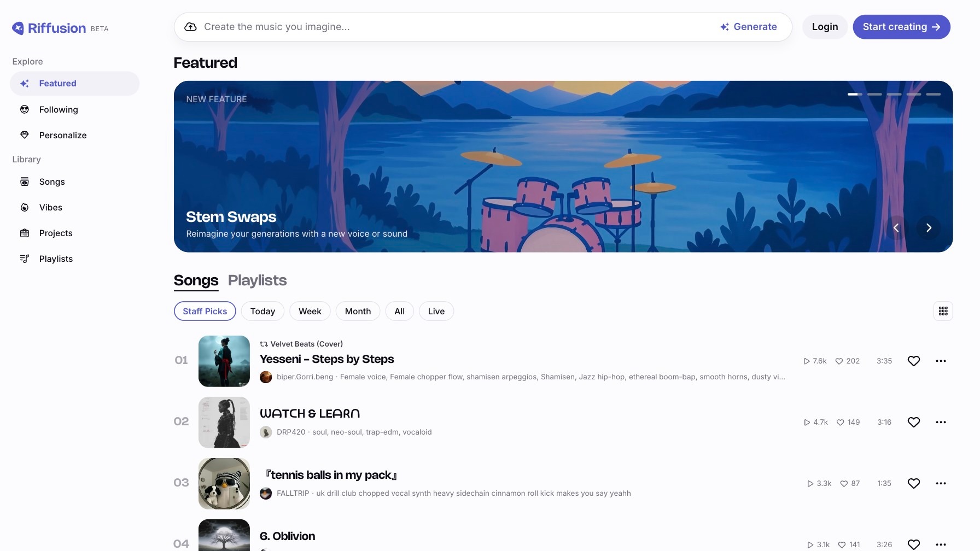This screenshot has height=551, width=980.
Task: Like the song Yesseni – Steps by Steps
Action: click(x=913, y=361)
